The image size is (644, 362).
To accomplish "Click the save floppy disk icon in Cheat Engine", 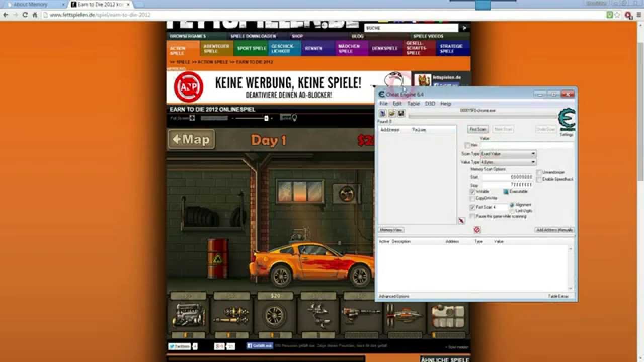I will click(x=400, y=113).
